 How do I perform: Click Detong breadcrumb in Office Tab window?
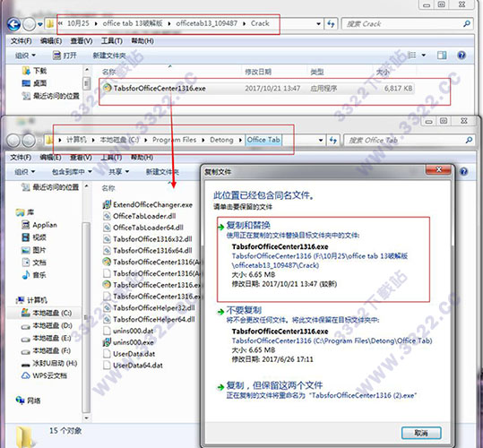coord(221,140)
